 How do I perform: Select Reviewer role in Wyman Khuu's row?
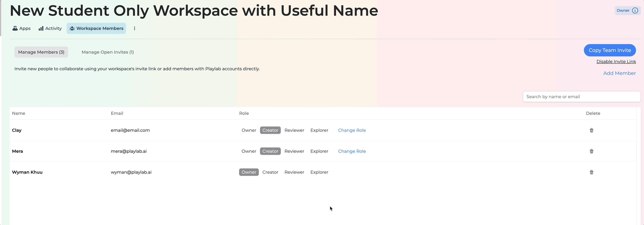294,172
